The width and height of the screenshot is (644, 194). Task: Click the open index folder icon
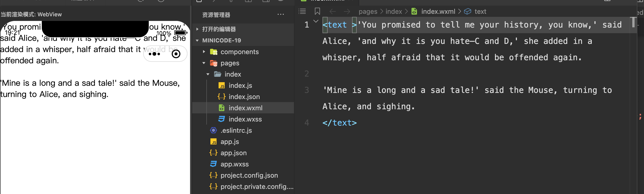pyautogui.click(x=218, y=74)
